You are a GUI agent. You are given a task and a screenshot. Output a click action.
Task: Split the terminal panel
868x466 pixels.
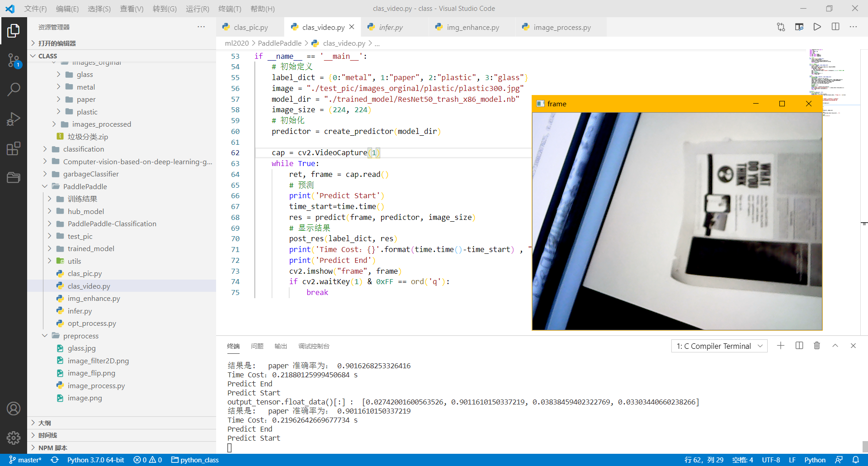click(799, 346)
